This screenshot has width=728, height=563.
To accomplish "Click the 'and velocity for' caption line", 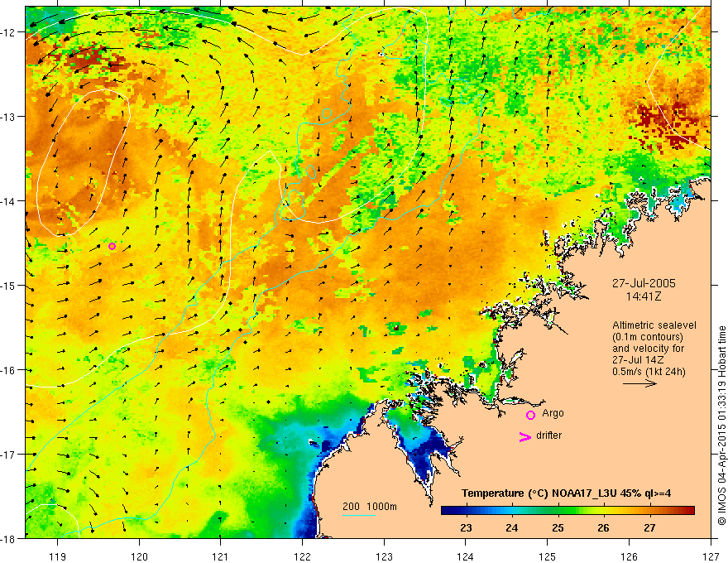I will (648, 349).
